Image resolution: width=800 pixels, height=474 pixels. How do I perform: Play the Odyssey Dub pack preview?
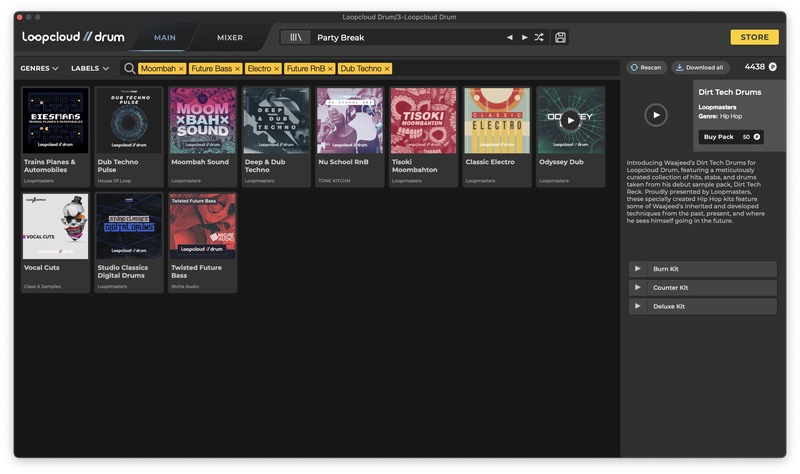pyautogui.click(x=570, y=120)
